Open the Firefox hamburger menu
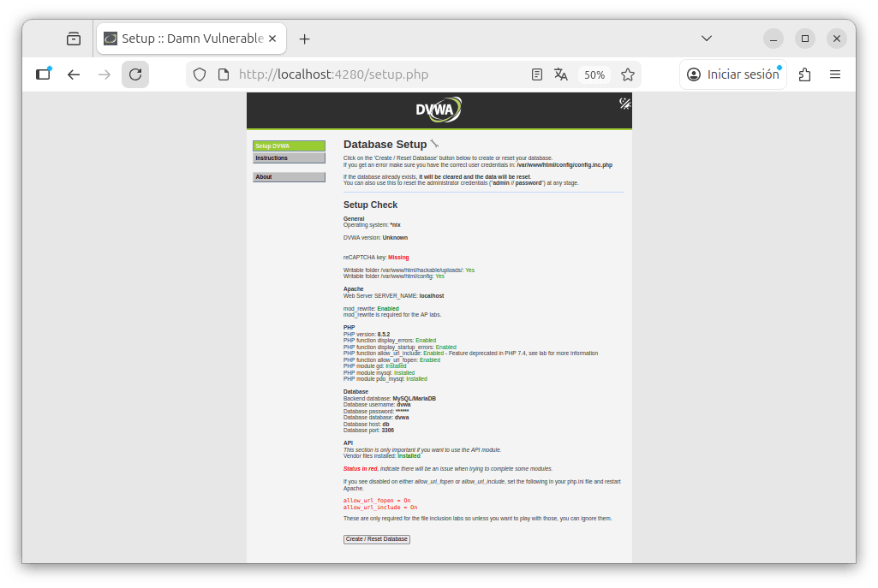The image size is (878, 588). point(835,74)
